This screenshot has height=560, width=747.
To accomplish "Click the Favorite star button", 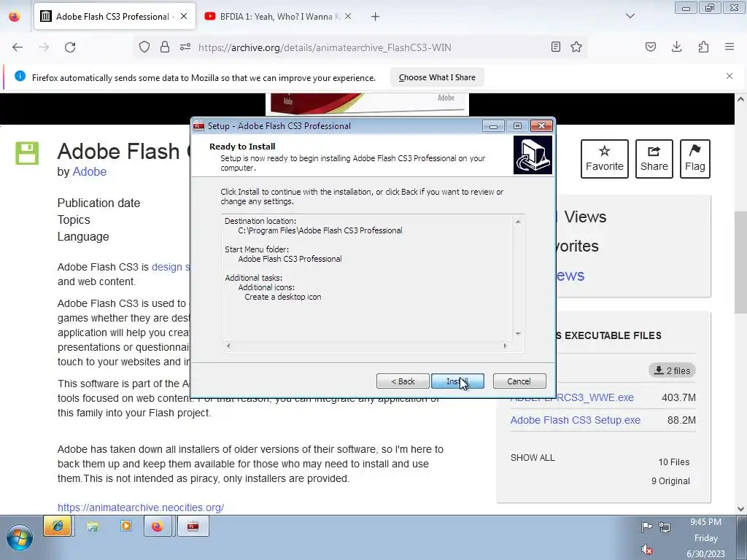I will [605, 158].
